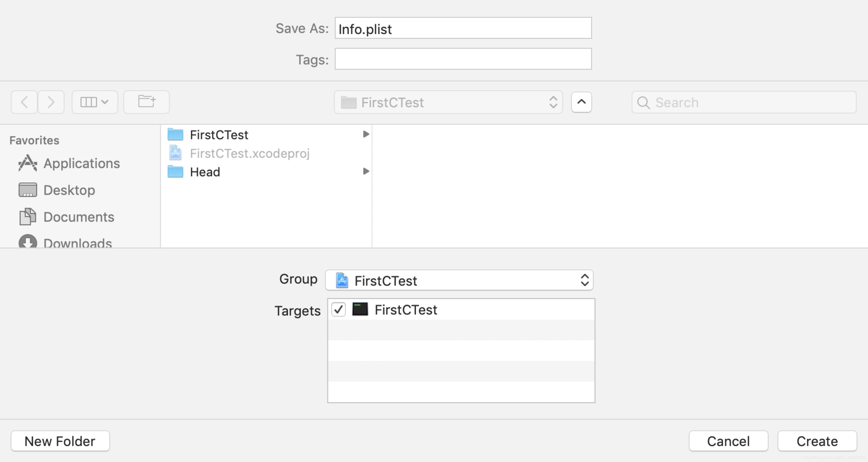This screenshot has width=868, height=462.
Task: Open the FirstCTest location path popup
Action: pos(448,102)
